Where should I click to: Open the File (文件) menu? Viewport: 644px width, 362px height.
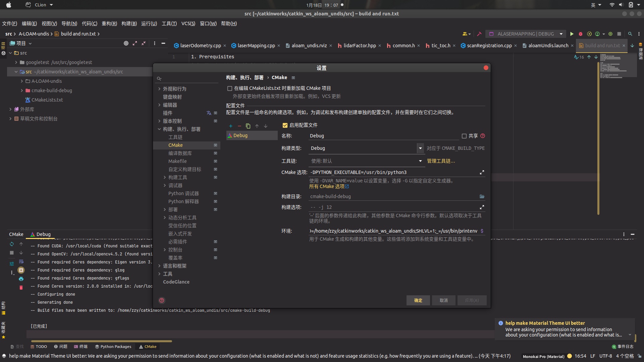click(x=9, y=23)
